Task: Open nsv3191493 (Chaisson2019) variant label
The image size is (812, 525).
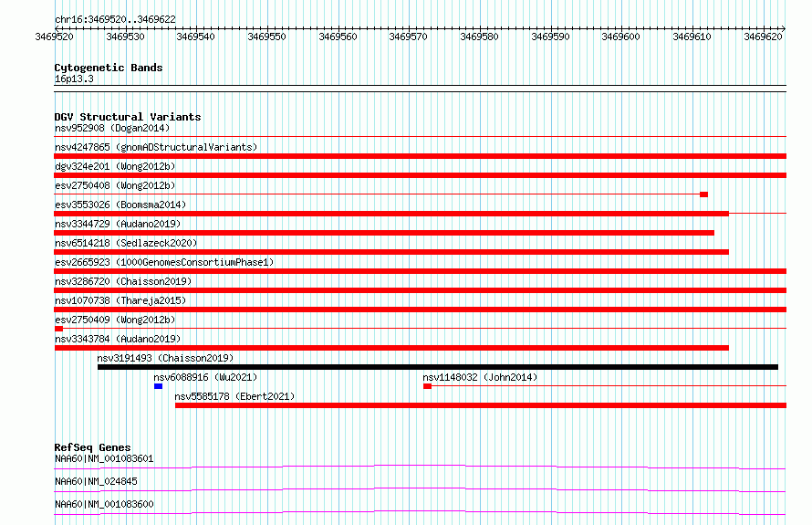Action: pos(165,358)
